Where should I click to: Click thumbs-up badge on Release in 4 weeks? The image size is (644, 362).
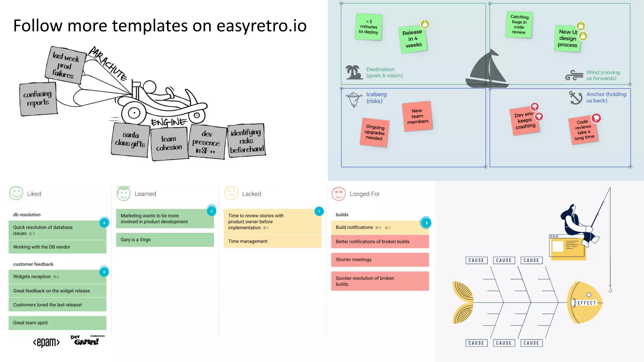(x=425, y=24)
